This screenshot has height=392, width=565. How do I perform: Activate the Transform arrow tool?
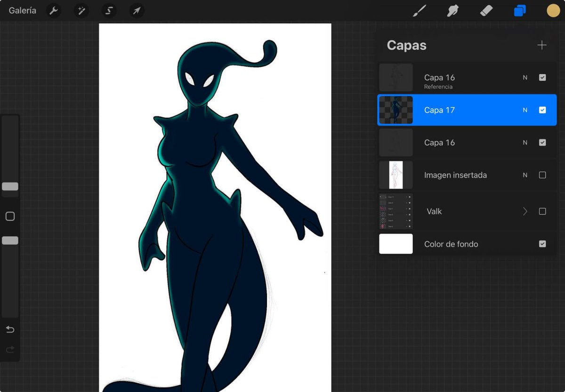[x=137, y=10]
